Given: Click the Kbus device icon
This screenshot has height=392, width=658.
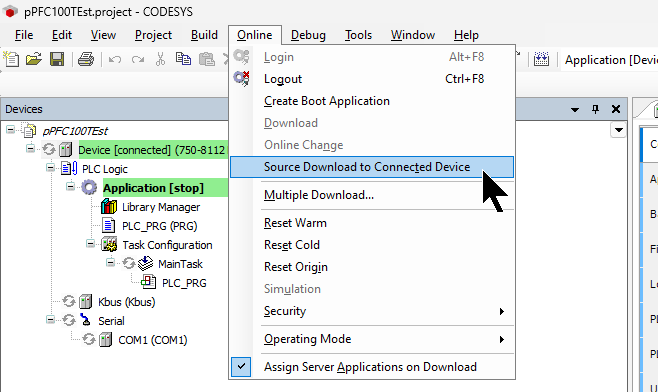Looking at the screenshot, I should pyautogui.click(x=85, y=301).
